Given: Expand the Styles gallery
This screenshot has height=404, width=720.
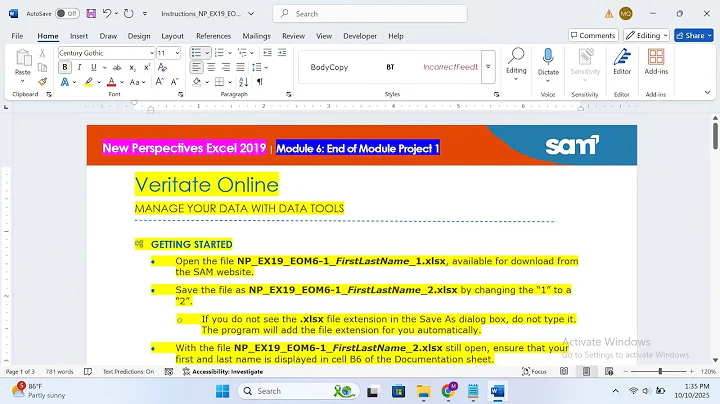Looking at the screenshot, I should click(488, 67).
